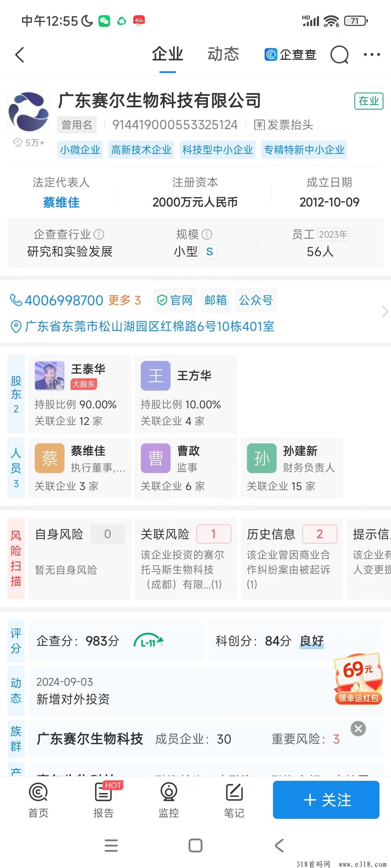Tap the location pin icon
Viewport: 391px width, 868px height.
tap(16, 326)
